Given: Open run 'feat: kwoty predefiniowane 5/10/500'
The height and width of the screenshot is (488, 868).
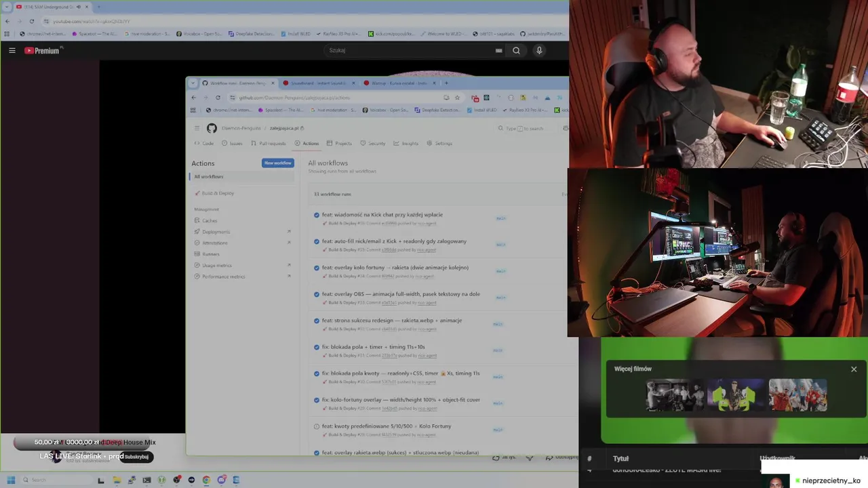Looking at the screenshot, I should pos(387,426).
